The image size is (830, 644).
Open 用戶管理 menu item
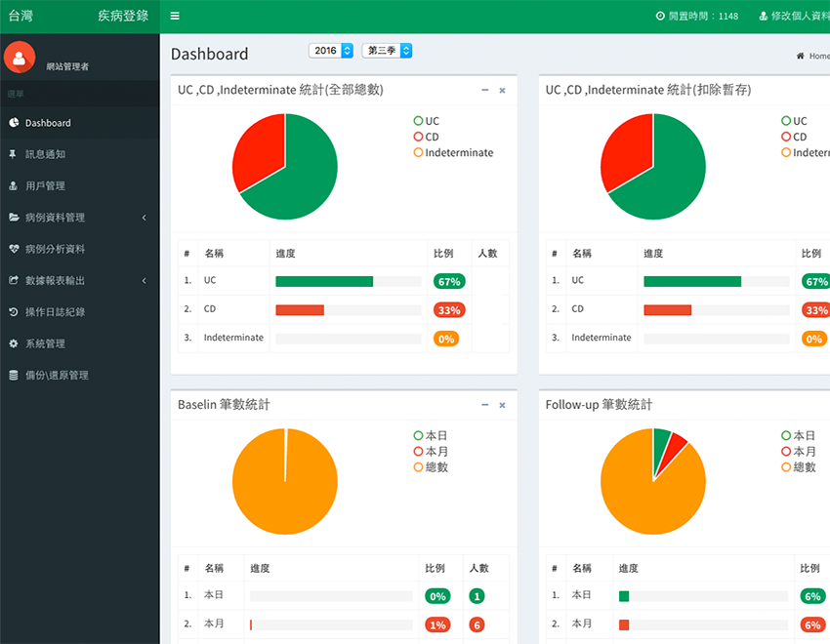80,185
